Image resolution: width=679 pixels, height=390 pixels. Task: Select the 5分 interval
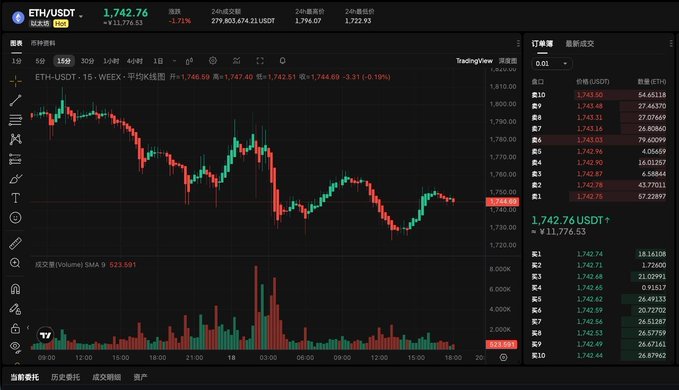[x=40, y=61]
